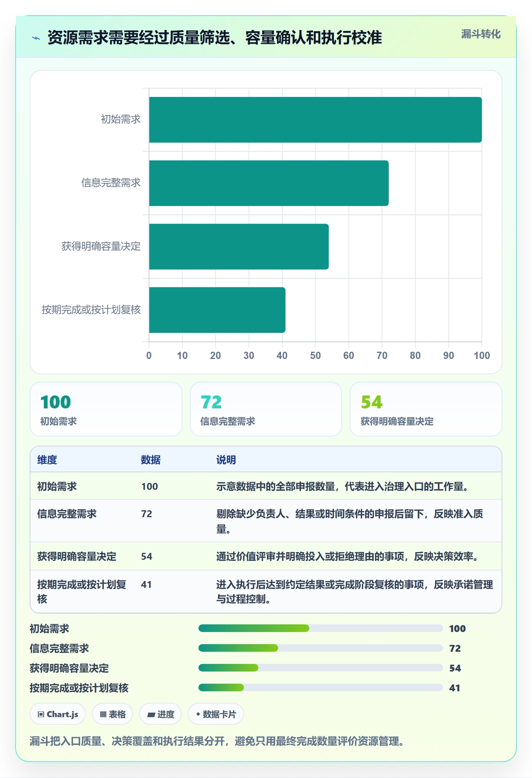The width and height of the screenshot is (532, 778).
Task: Click the footer note starting with 漏斗把入口质量
Action: tap(217, 741)
